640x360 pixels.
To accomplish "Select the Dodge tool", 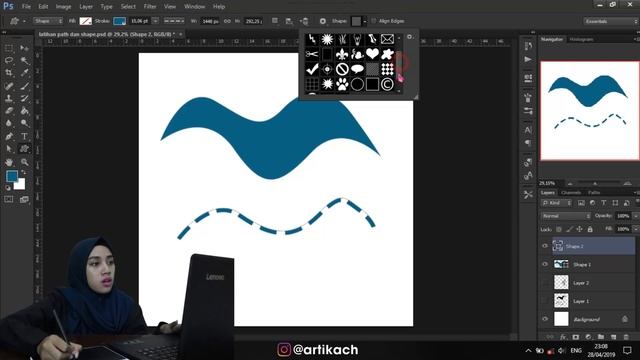I will (x=24, y=123).
